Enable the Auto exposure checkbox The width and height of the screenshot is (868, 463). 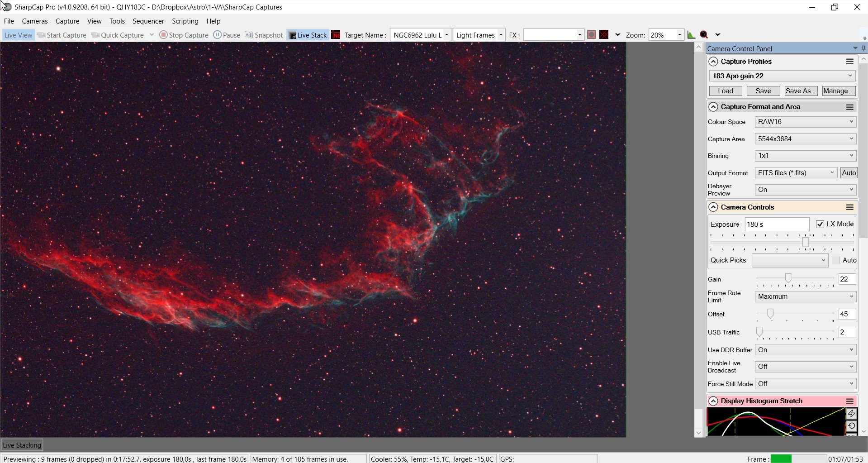click(x=836, y=260)
